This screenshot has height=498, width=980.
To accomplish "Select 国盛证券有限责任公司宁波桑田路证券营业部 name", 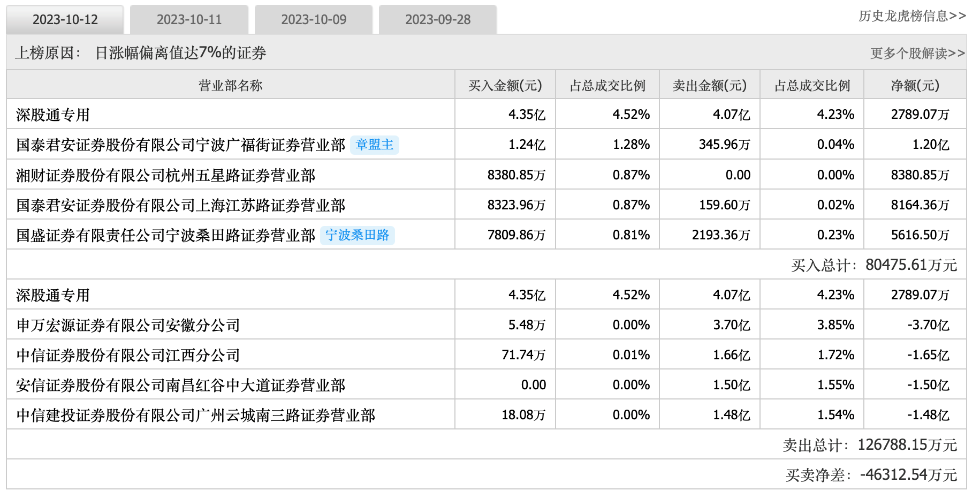I will point(166,235).
